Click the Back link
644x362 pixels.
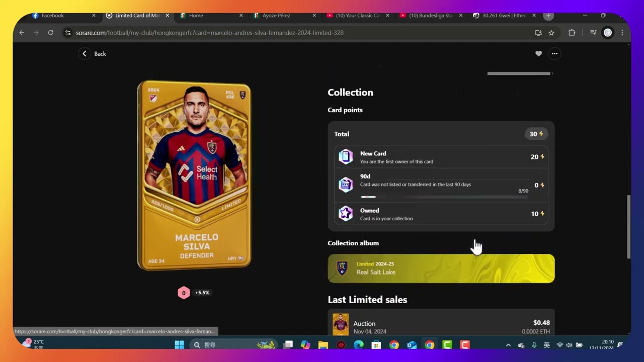[100, 54]
